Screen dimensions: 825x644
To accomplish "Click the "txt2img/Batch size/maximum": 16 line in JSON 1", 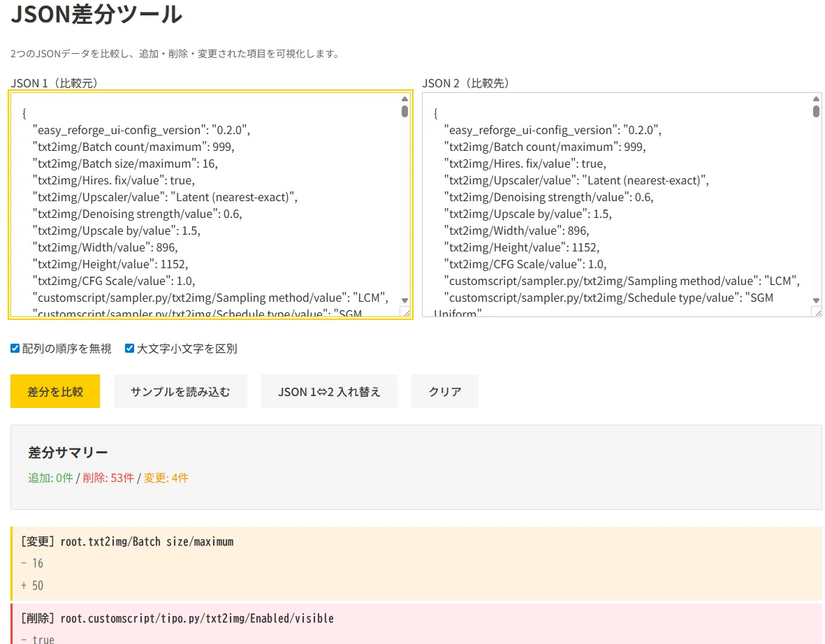I will click(x=125, y=163).
